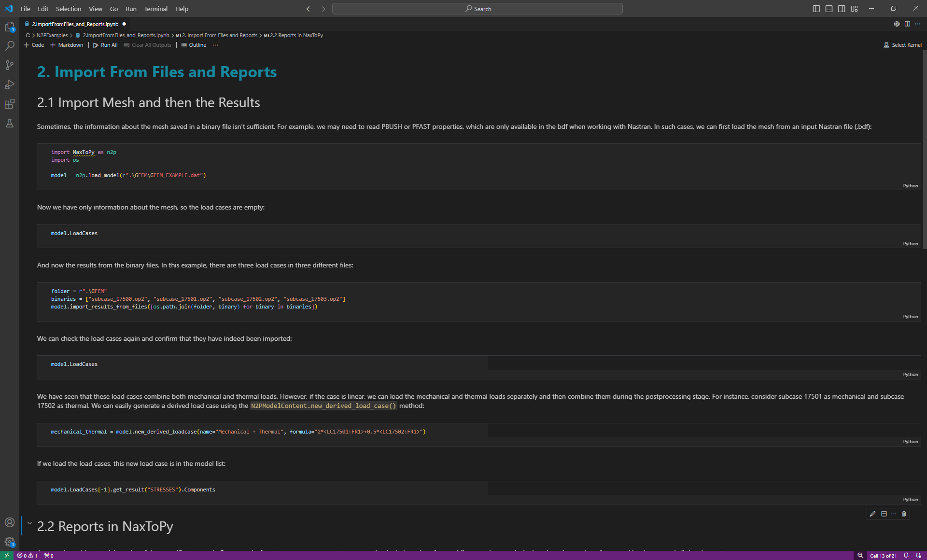Open the File menu
The height and width of the screenshot is (560, 927).
pos(25,9)
